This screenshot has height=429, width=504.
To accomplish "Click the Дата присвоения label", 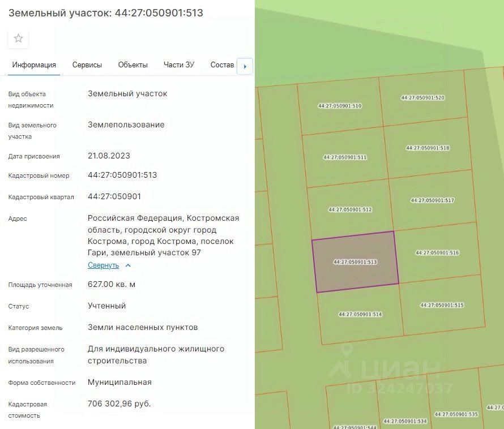I will (x=34, y=157).
